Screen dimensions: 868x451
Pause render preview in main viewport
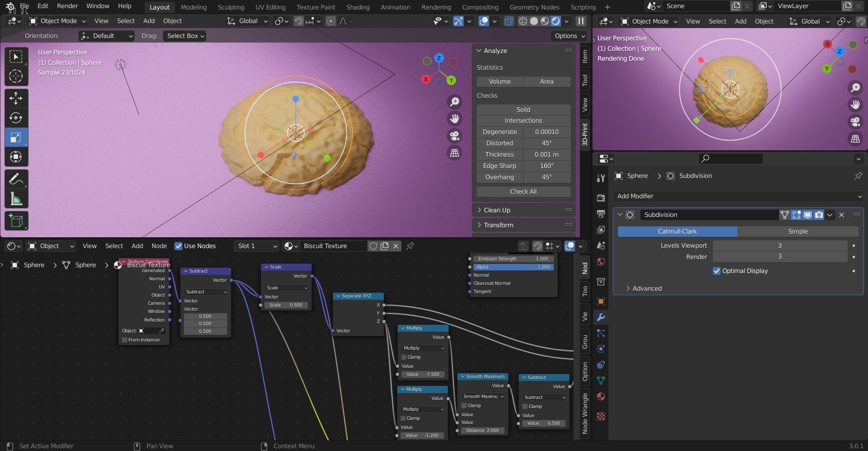point(581,21)
